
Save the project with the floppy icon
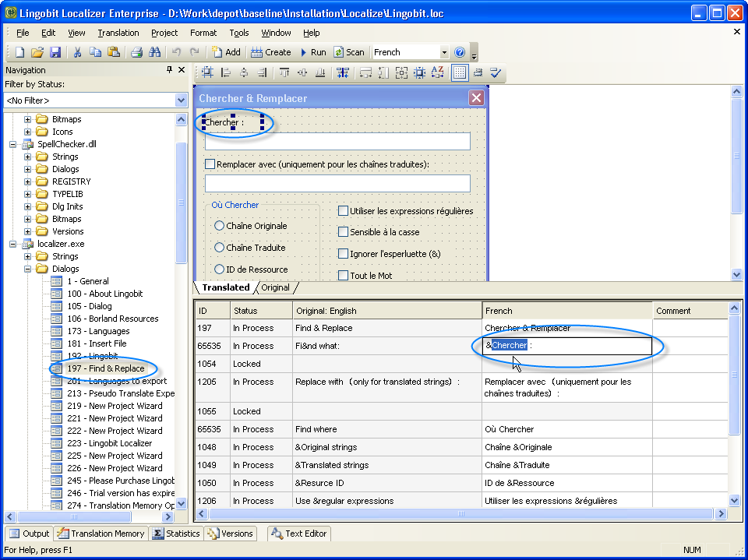coord(55,52)
